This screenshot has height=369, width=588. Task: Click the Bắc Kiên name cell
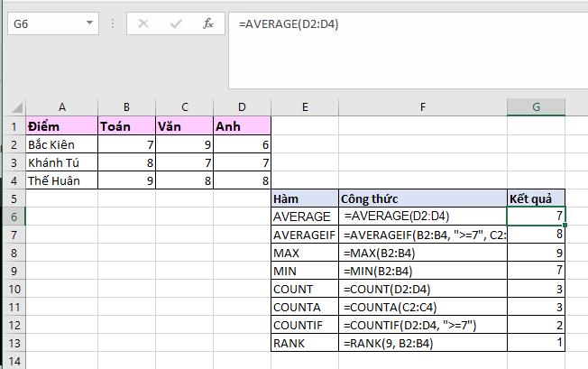(60, 144)
